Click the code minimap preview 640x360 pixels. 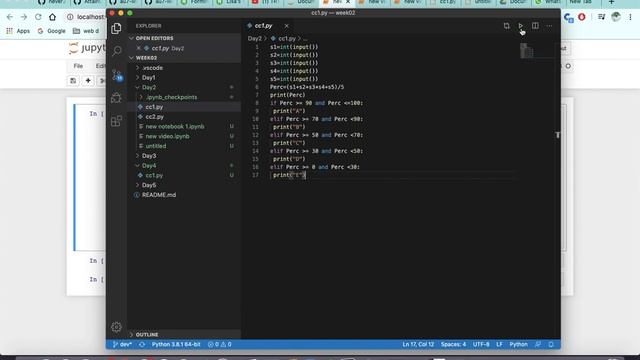527,51
